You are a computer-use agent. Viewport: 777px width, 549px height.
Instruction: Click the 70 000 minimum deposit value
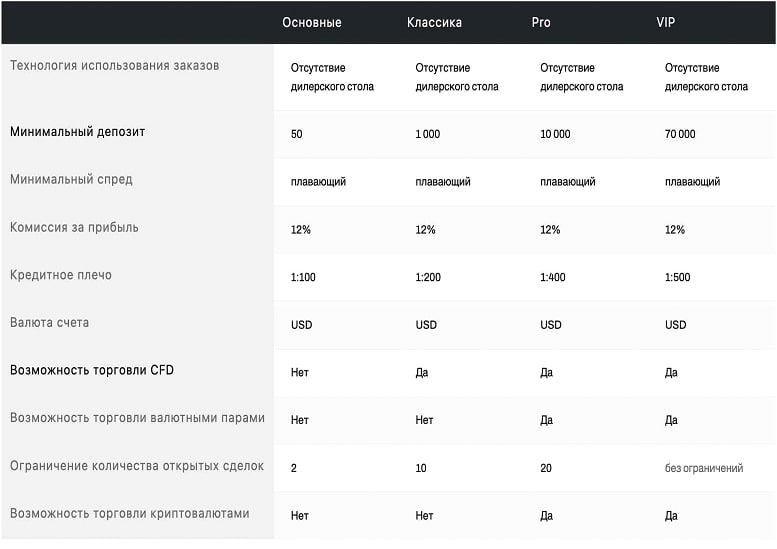tap(680, 134)
